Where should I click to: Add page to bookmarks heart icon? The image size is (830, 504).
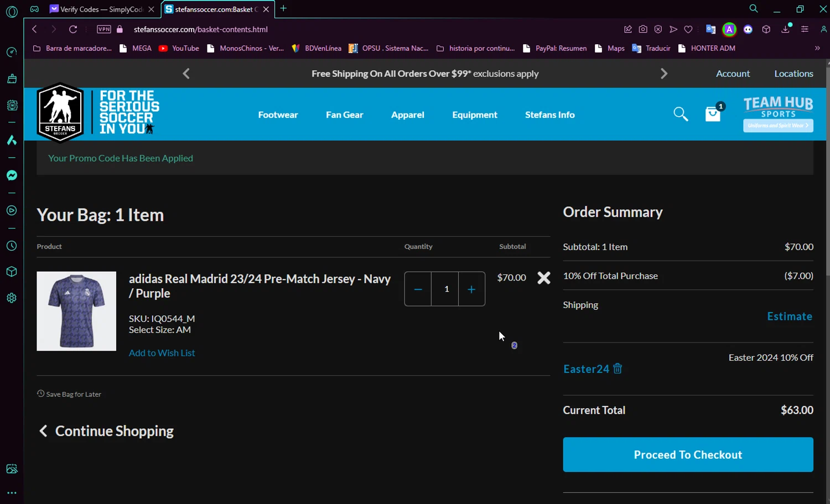coord(688,29)
